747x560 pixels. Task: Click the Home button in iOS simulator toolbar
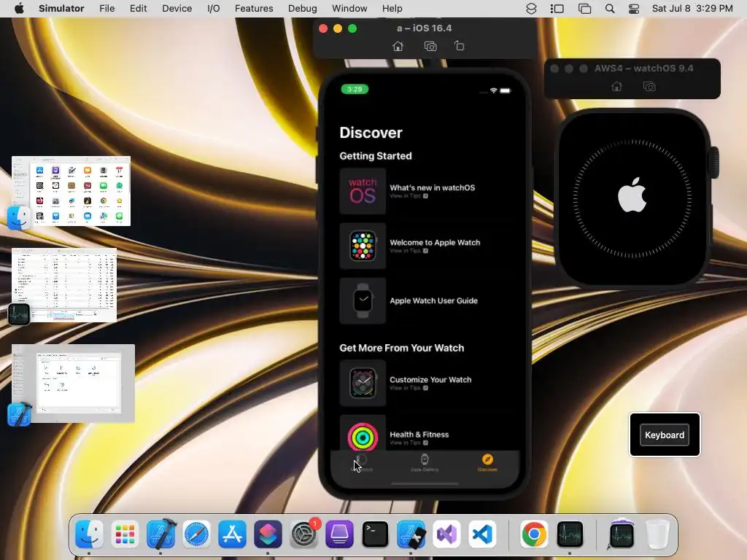[398, 46]
